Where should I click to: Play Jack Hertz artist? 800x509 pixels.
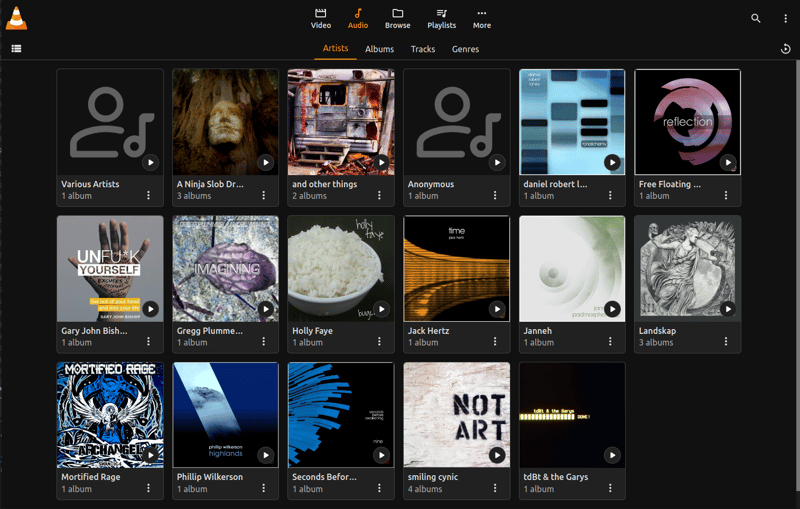497,309
